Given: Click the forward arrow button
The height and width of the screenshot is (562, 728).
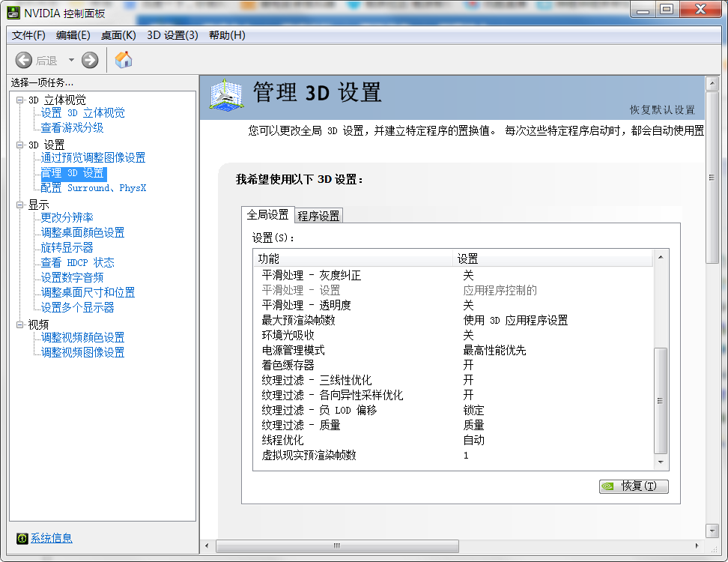Looking at the screenshot, I should point(91,60).
